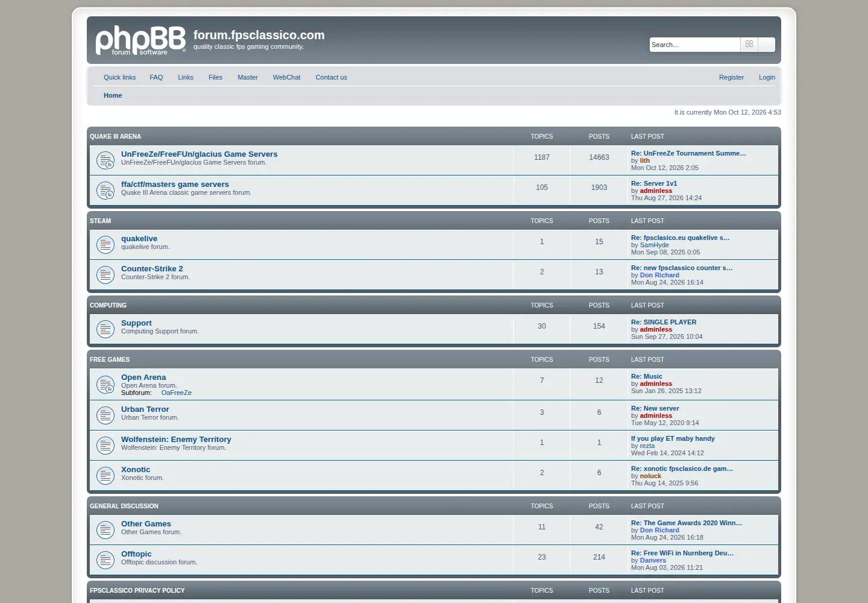The width and height of the screenshot is (868, 603).
Task: Open the FAQ menu item
Action: 156,77
